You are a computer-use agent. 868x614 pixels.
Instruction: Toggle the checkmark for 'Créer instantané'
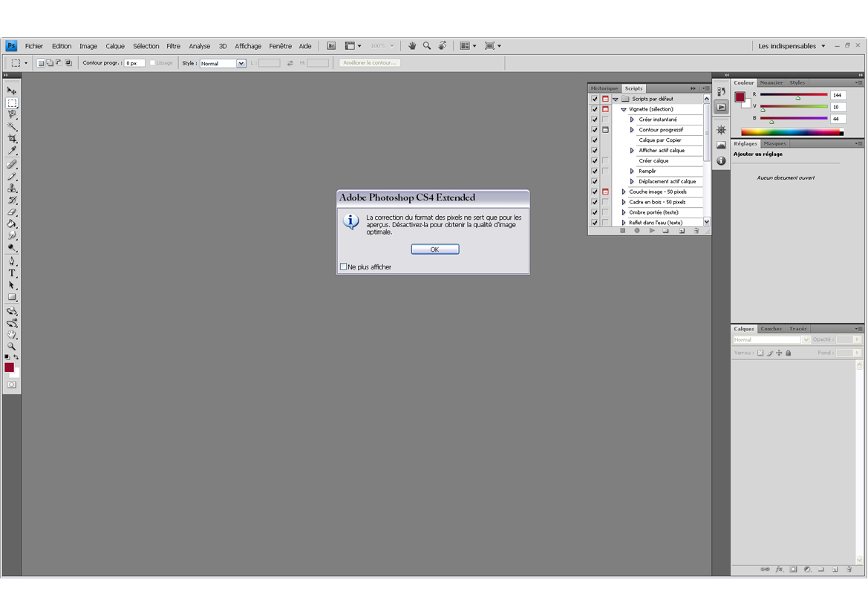click(595, 120)
